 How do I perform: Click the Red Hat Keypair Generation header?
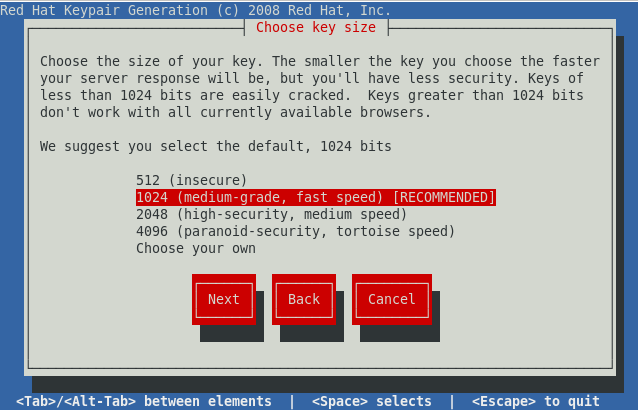coord(195,10)
